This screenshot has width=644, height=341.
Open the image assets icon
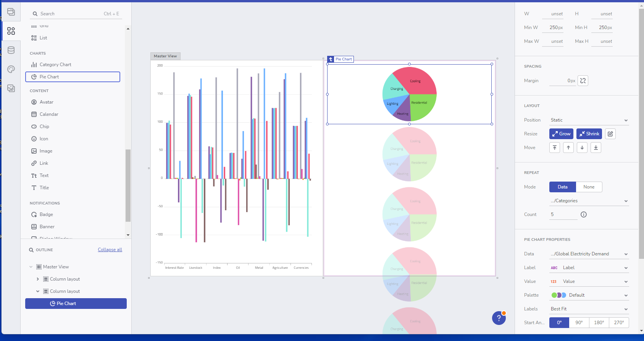tap(11, 88)
